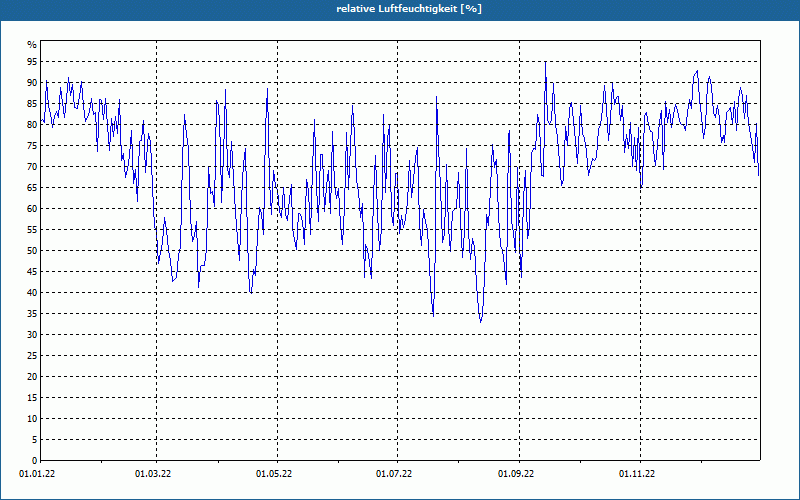Image resolution: width=800 pixels, height=500 pixels.
Task: Select the y-axis value '90'
Action: 32,83
